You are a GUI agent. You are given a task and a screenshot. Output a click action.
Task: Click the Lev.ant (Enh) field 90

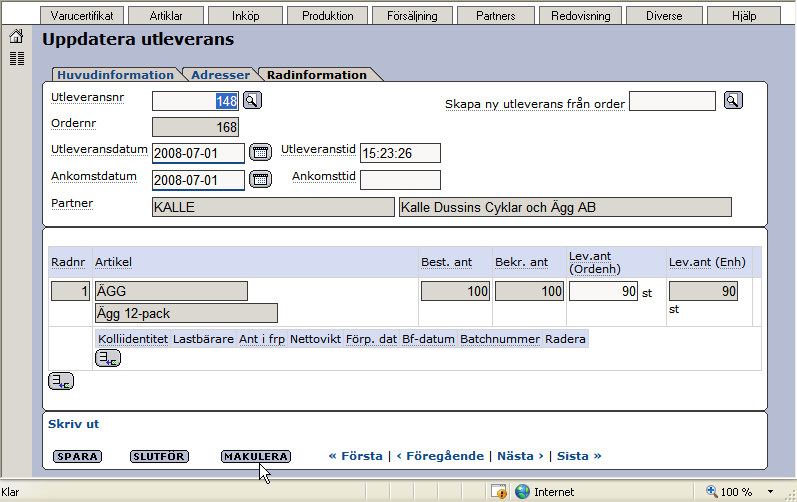click(703, 291)
